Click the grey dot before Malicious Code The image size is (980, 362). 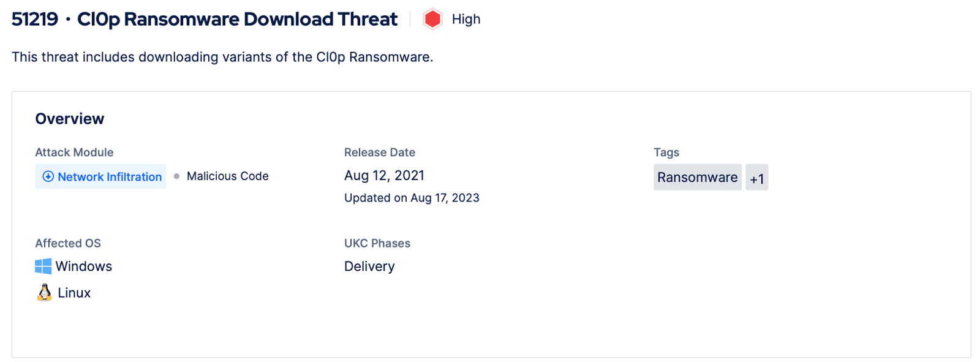176,176
